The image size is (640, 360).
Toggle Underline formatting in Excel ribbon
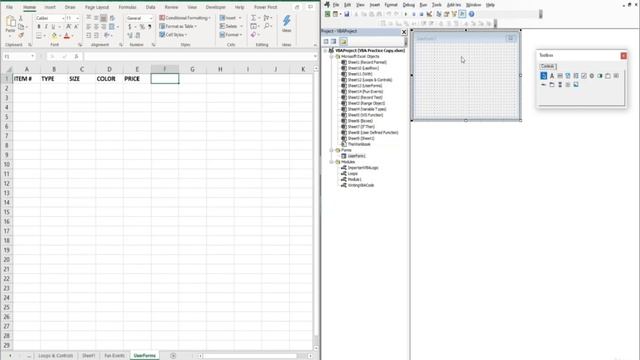[x=53, y=27]
